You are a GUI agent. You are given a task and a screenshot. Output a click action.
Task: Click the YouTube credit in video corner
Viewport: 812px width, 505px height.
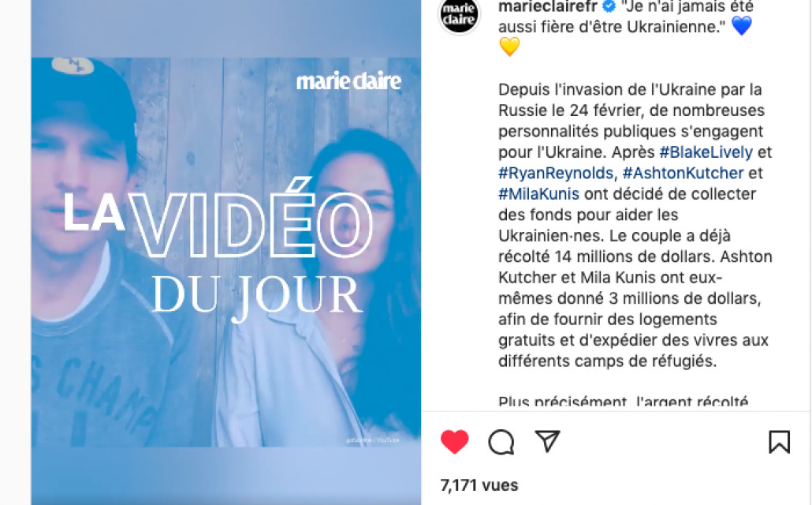pyautogui.click(x=373, y=440)
